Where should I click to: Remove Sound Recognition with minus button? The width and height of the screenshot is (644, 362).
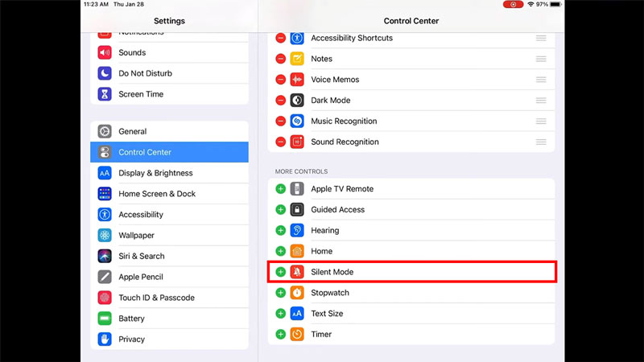click(x=280, y=142)
